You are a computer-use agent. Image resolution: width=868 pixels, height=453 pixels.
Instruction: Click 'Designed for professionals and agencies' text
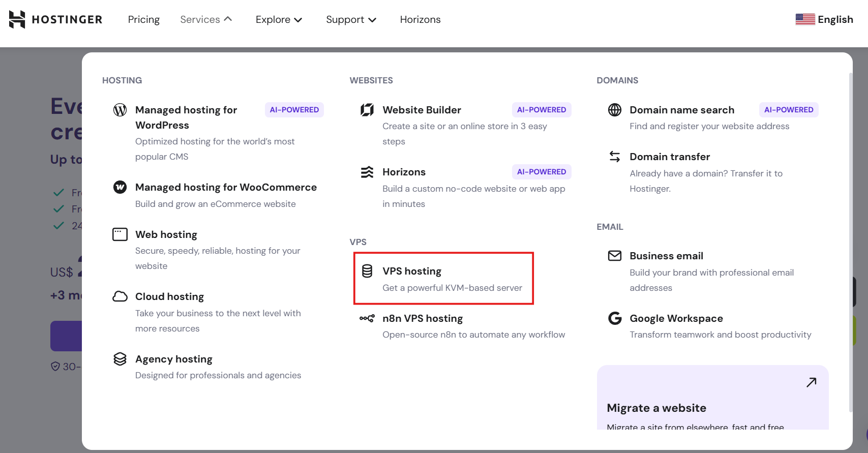tap(218, 375)
